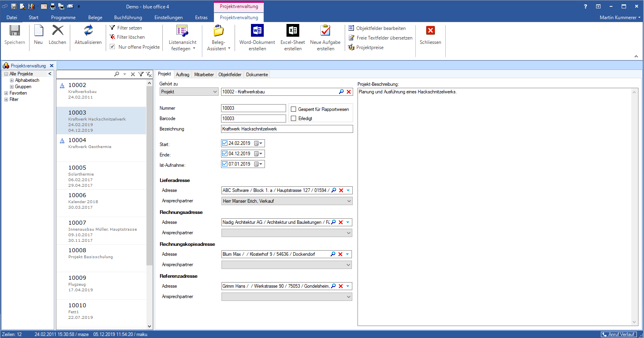Click the Excel-Sheet erstellen icon
The width and height of the screenshot is (644, 338).
pyautogui.click(x=292, y=31)
